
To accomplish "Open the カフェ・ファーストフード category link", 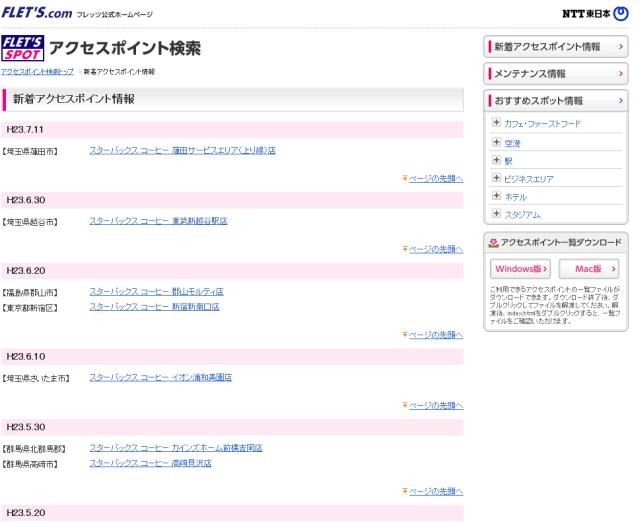I will (542, 124).
